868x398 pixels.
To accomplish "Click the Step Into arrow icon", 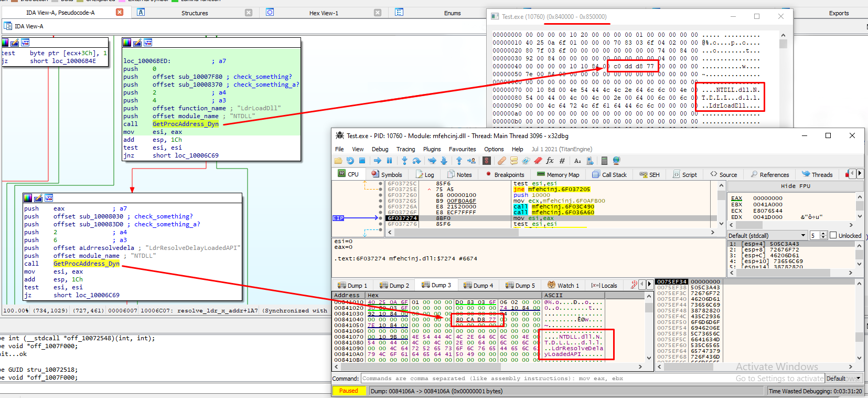I will click(404, 161).
